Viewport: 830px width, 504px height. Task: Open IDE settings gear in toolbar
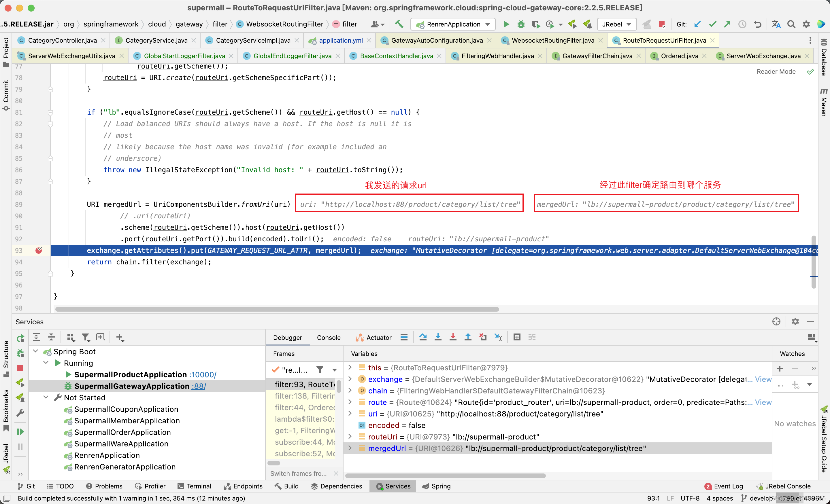pyautogui.click(x=806, y=24)
